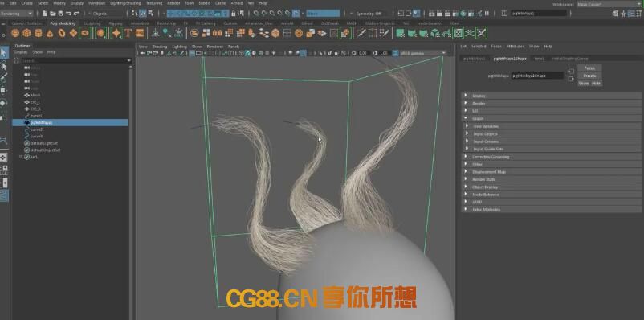Switch to the Poly Modeling shelf tab
The height and width of the screenshot is (320, 644).
click(63, 23)
